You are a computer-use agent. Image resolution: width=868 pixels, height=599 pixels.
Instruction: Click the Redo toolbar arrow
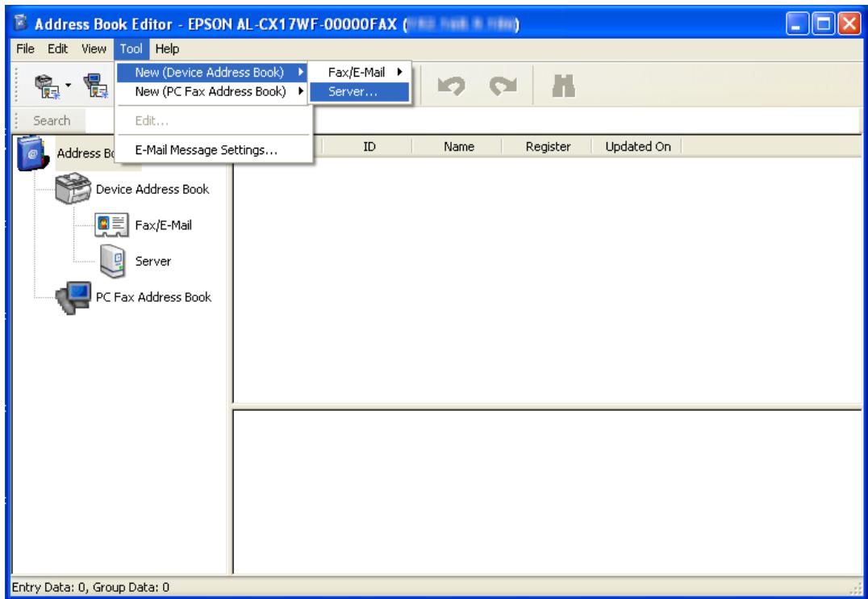[503, 86]
